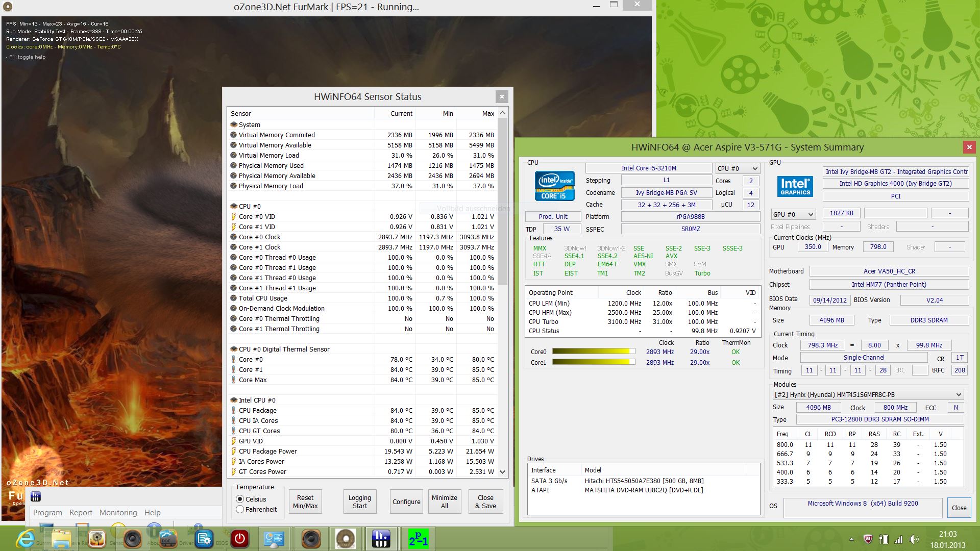Click the Reset Min/Max button
Viewport: 980px width, 551px height.
click(305, 502)
